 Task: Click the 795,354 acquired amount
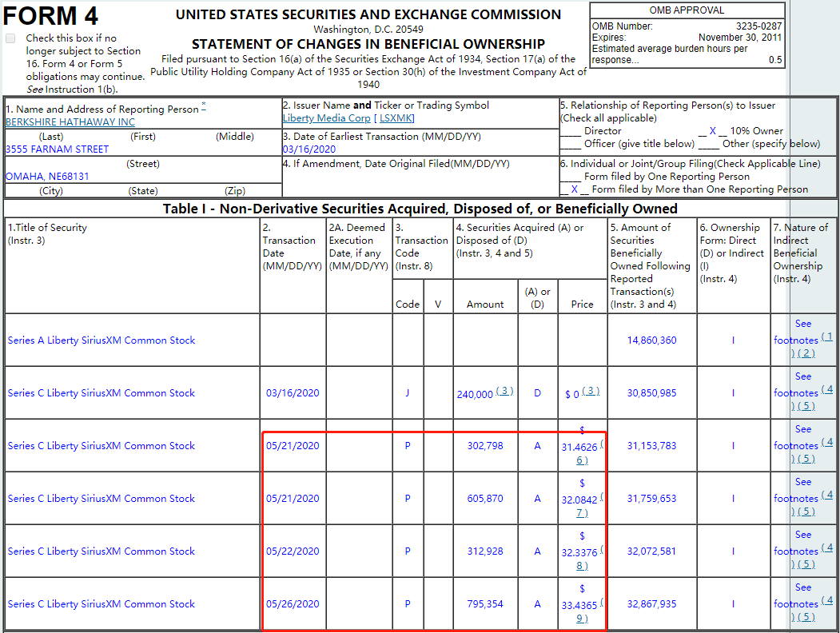pos(485,604)
